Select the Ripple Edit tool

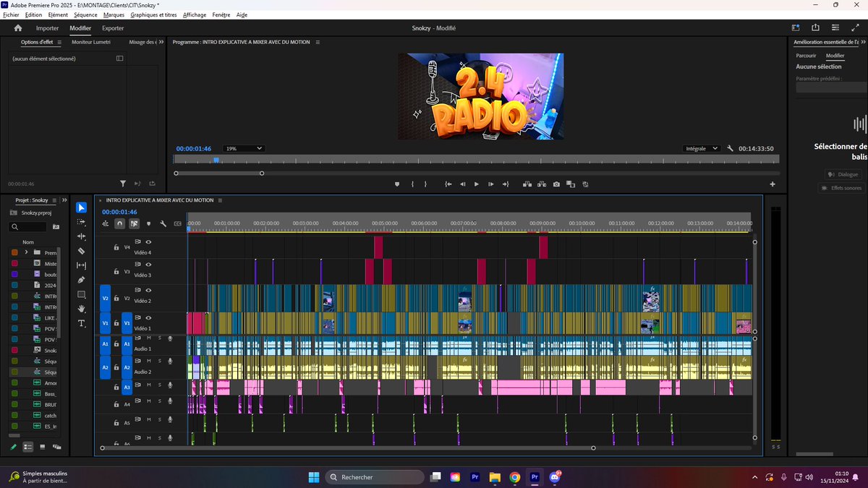coord(81,236)
